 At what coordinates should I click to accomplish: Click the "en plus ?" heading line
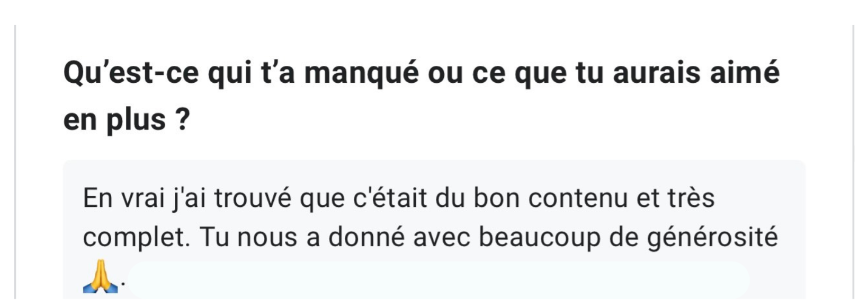127,119
